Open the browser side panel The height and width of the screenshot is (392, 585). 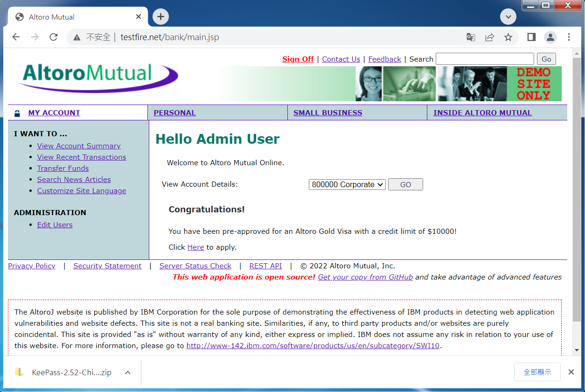[x=531, y=37]
